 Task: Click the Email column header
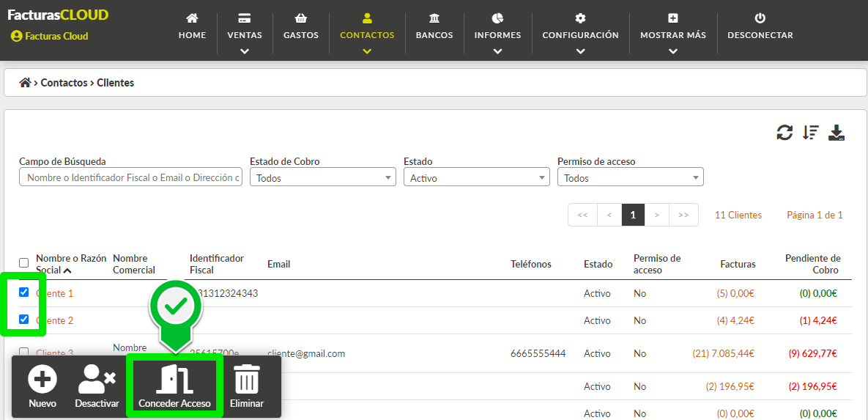click(x=278, y=265)
